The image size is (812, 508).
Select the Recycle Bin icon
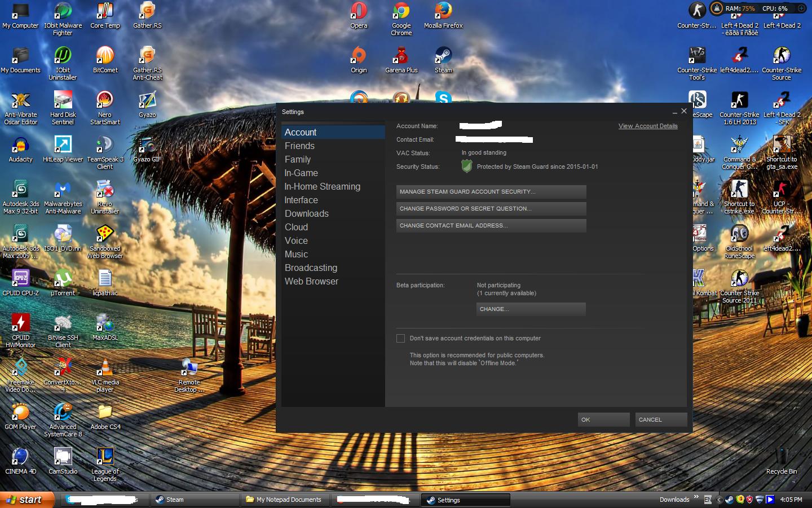coord(782,461)
